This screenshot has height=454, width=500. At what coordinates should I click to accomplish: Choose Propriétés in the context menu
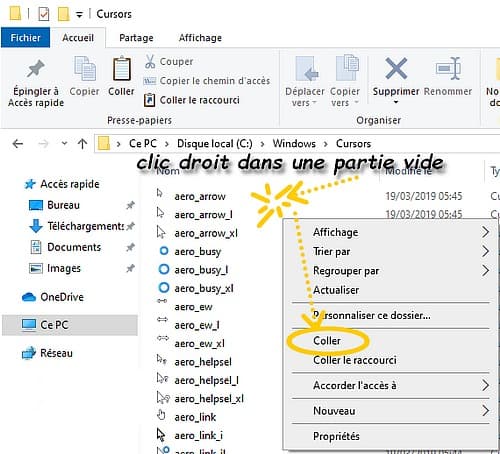391,436
